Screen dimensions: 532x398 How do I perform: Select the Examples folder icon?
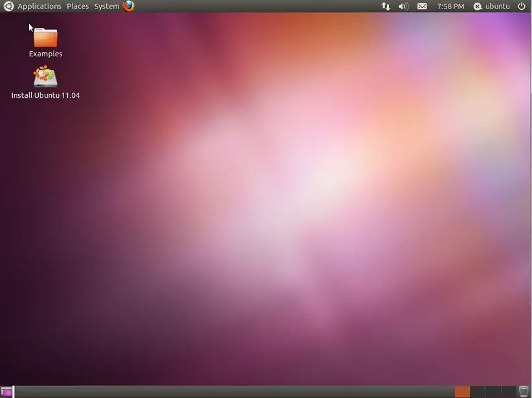(45, 37)
